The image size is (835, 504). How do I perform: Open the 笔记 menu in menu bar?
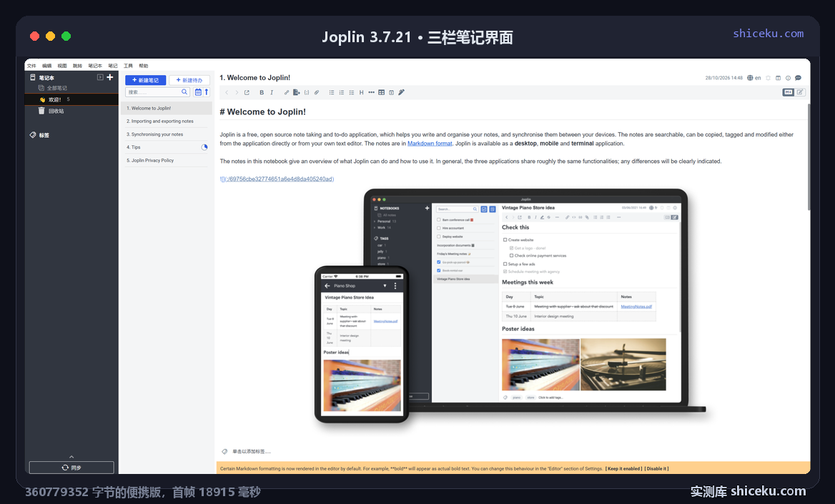113,66
